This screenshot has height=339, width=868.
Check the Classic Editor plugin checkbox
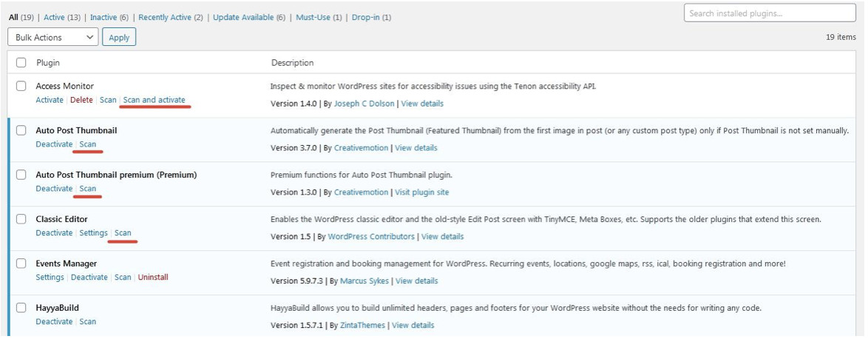21,219
